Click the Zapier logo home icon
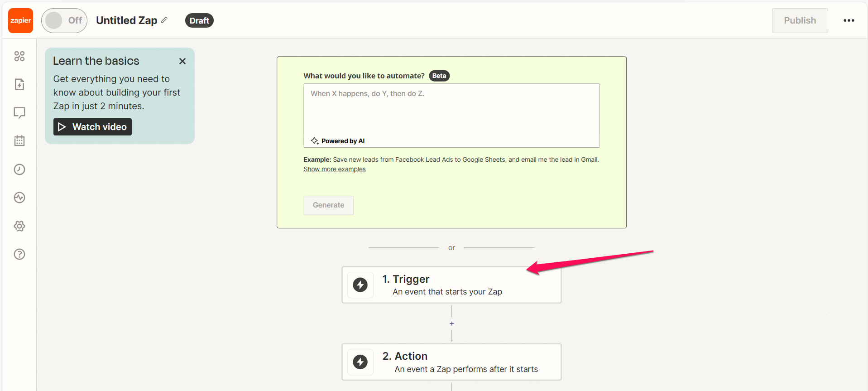Viewport: 868px width, 391px height. coord(20,20)
